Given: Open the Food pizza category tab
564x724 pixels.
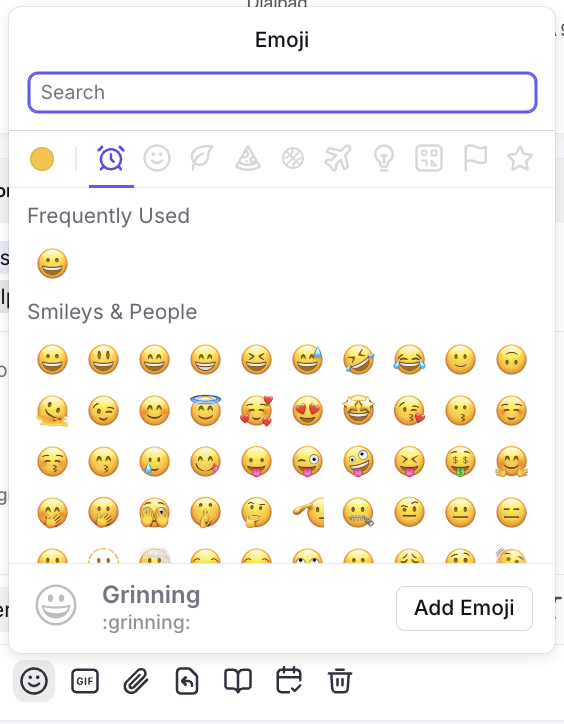Looking at the screenshot, I should point(248,159).
